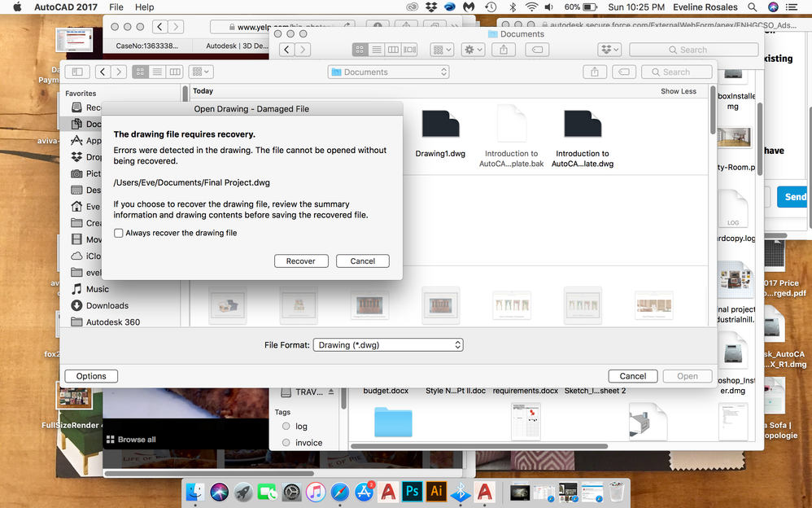Open item grouping dropdown in Open dialog
This screenshot has height=508, width=812.
tap(201, 72)
